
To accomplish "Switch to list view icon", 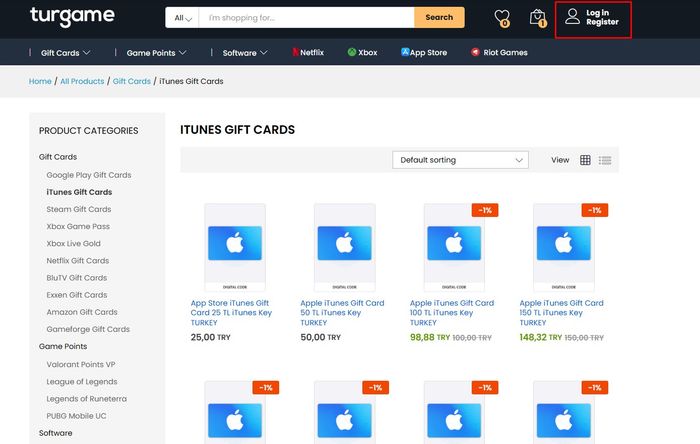I will point(605,160).
